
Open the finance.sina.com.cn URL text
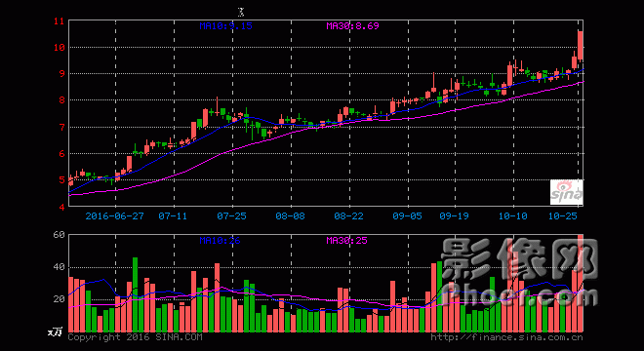tap(506, 337)
